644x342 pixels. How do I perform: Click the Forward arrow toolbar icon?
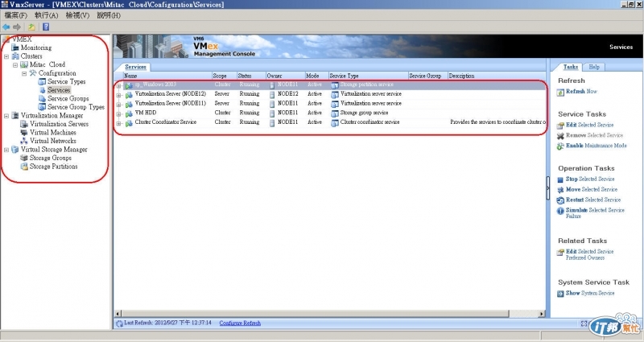click(x=17, y=27)
